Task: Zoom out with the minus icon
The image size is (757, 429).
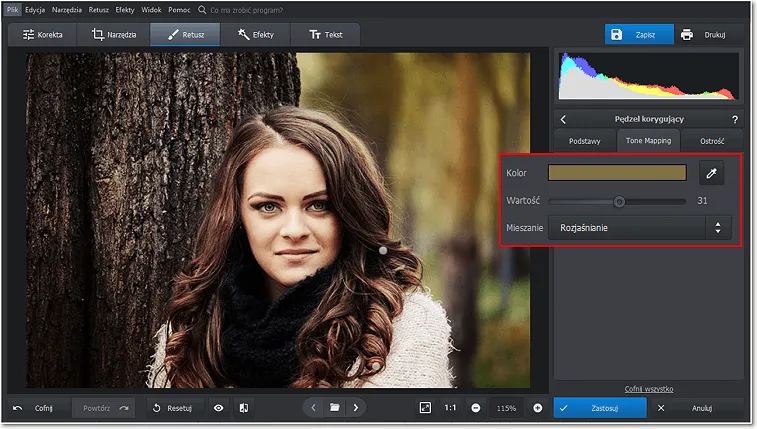Action: (x=475, y=408)
